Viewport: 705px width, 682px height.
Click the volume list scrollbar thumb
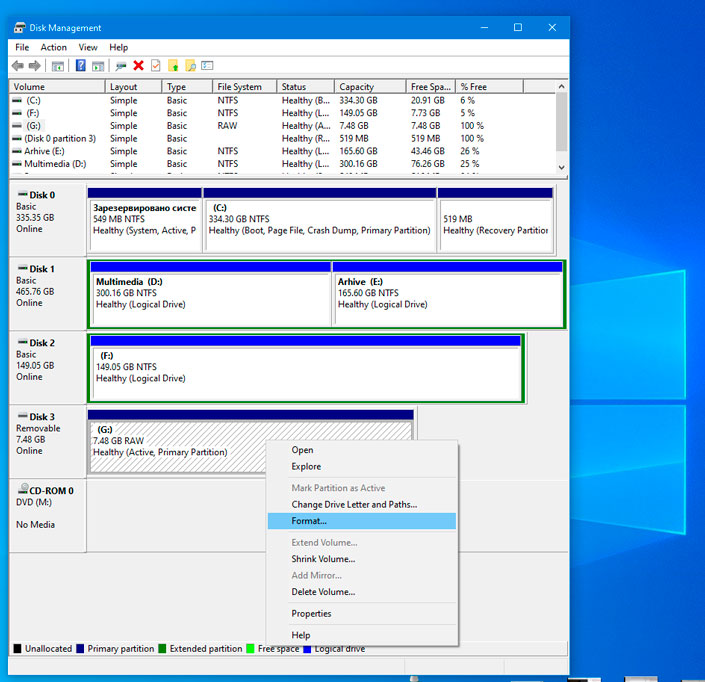click(562, 121)
